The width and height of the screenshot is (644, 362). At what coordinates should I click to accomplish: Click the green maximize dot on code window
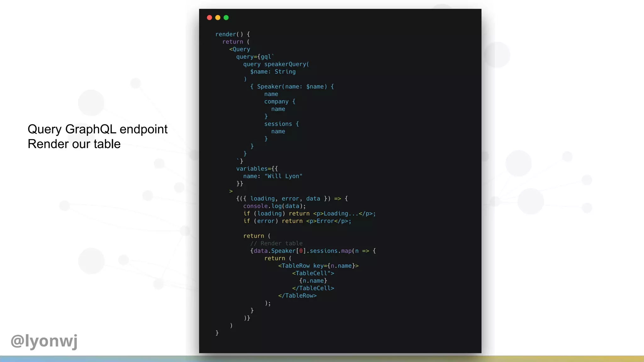(x=226, y=18)
